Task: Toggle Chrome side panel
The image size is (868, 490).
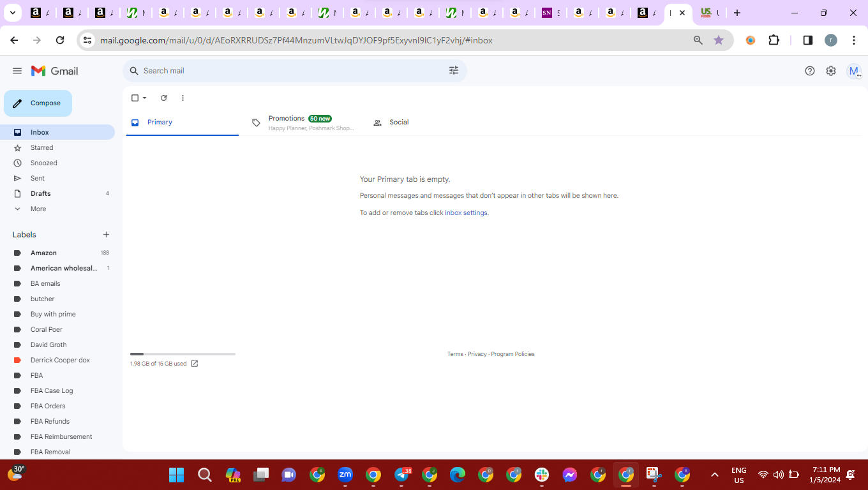Action: click(x=808, y=40)
